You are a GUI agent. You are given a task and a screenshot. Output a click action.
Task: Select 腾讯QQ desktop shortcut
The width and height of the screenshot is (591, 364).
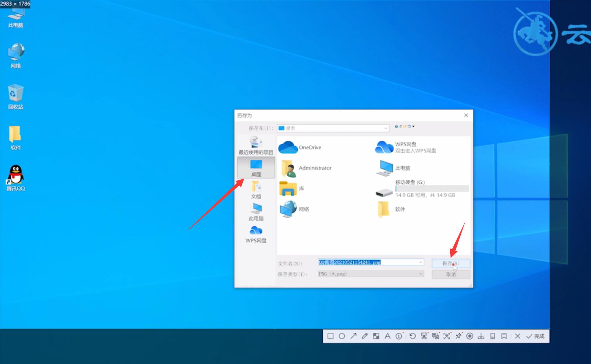(15, 179)
